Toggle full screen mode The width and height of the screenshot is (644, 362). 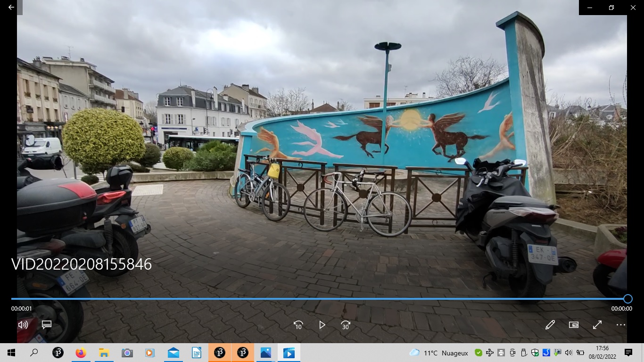[x=597, y=325]
